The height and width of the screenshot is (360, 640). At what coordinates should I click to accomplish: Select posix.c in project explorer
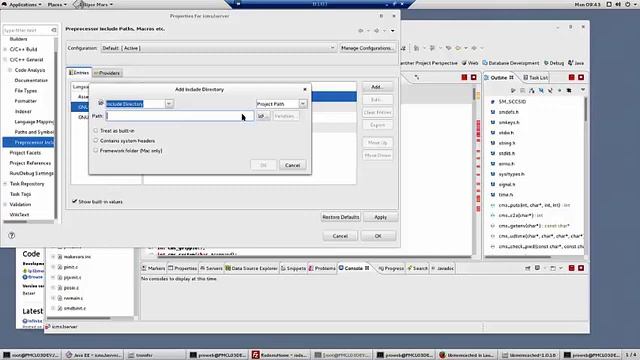(71, 288)
